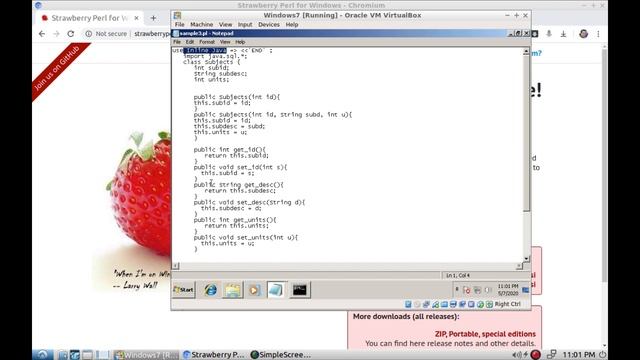
Task: Close the Strawberry Perl browser tab
Action: point(136,18)
